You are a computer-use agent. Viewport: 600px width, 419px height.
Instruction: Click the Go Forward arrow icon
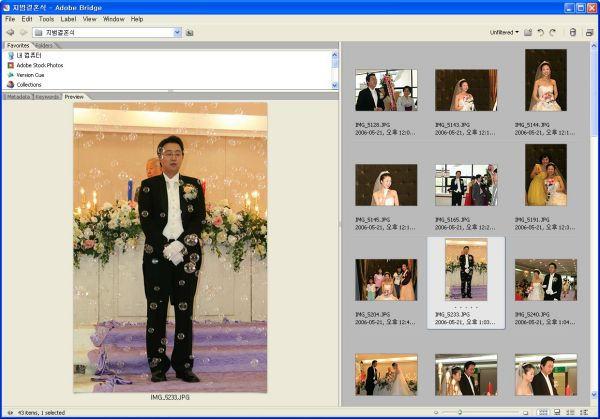click(x=23, y=32)
